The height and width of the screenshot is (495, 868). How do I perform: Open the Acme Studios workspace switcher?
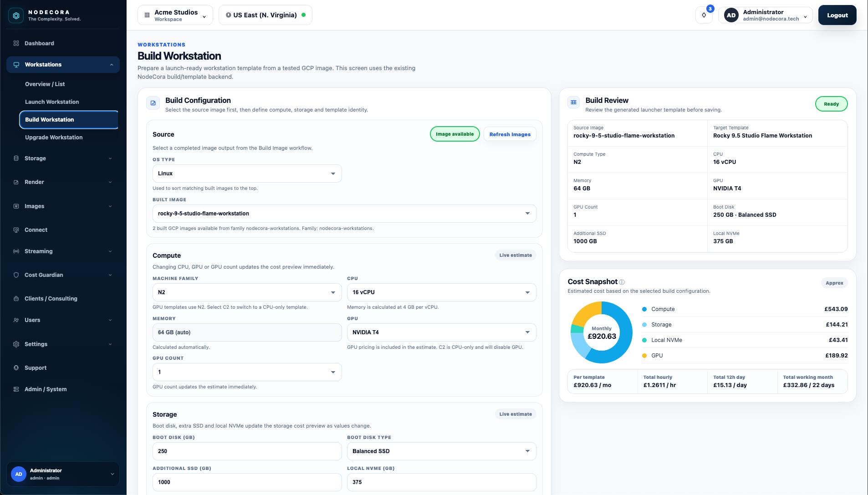pyautogui.click(x=175, y=15)
